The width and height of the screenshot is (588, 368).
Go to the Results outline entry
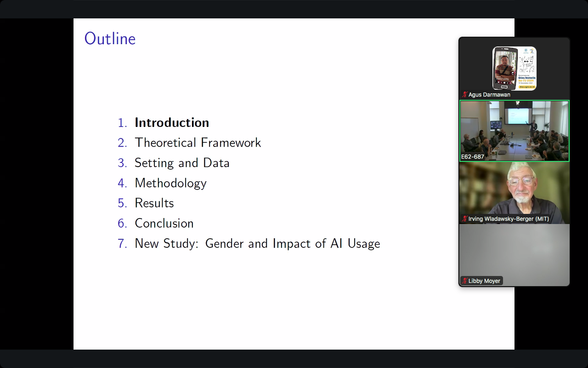click(154, 203)
